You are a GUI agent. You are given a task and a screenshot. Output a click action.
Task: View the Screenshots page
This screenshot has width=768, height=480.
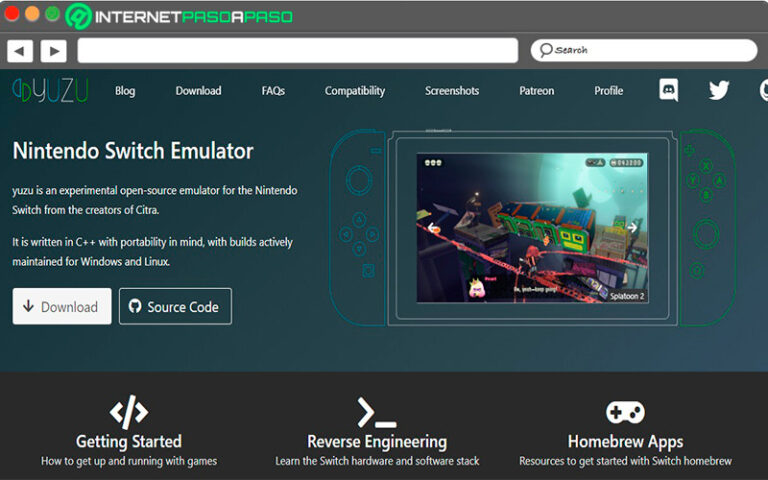452,91
